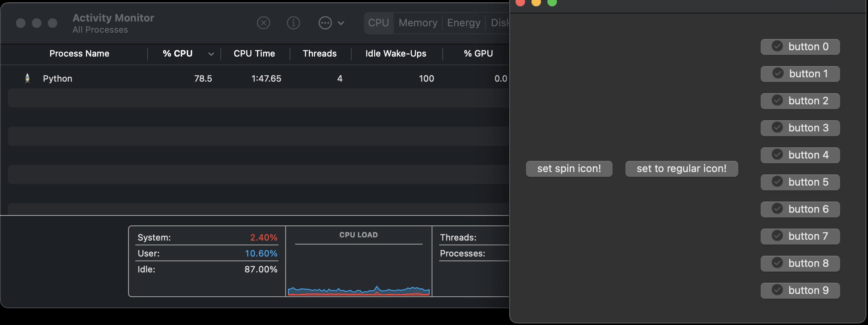This screenshot has height=325, width=868.
Task: Open the process info icon in Activity Monitor
Action: (294, 23)
